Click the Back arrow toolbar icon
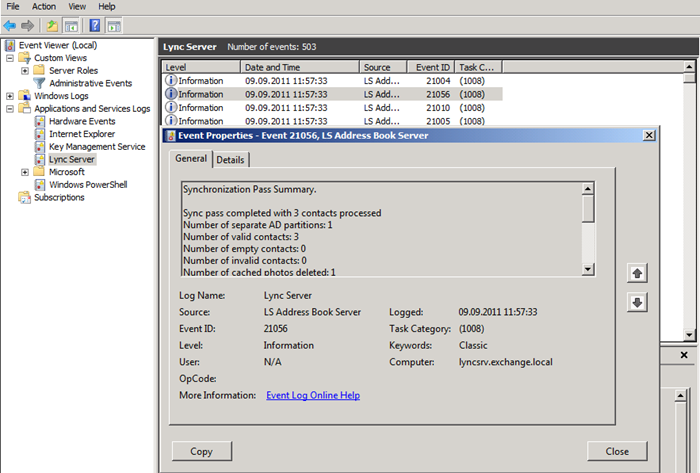The image size is (700, 473). point(9,26)
